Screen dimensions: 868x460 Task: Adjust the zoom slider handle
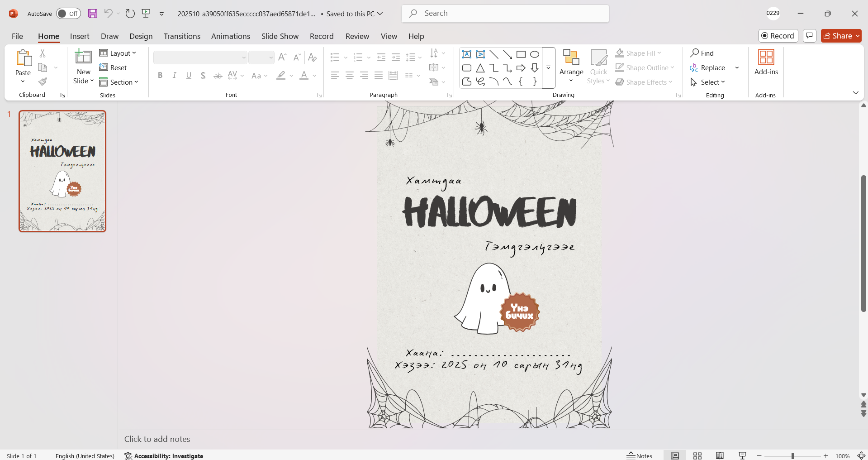792,456
